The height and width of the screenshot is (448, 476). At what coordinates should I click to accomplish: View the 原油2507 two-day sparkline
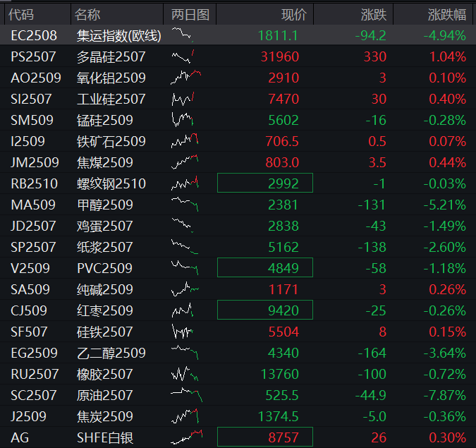click(186, 395)
